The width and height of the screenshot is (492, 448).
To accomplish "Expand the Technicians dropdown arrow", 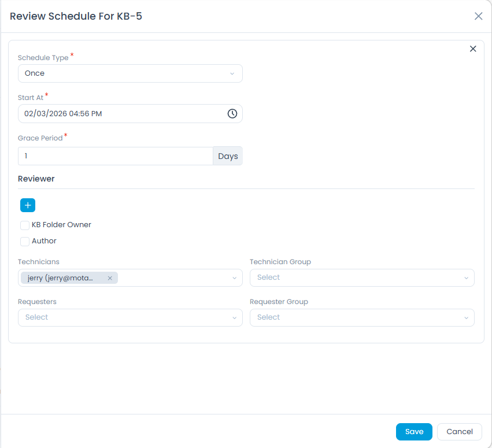I will (x=234, y=278).
